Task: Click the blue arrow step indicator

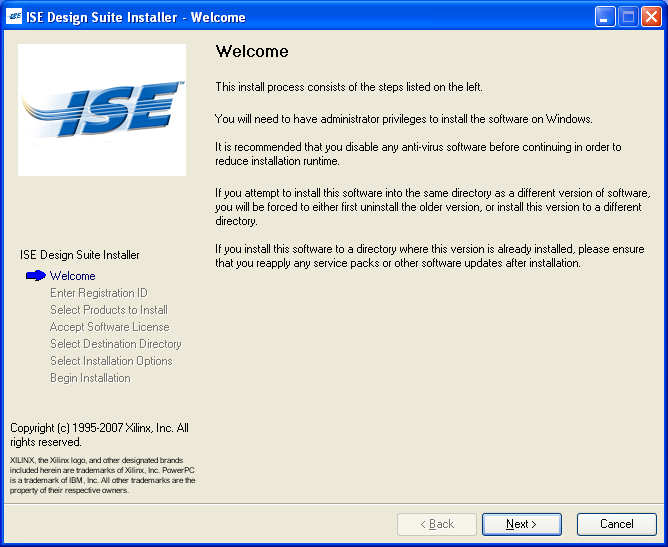Action: [36, 276]
